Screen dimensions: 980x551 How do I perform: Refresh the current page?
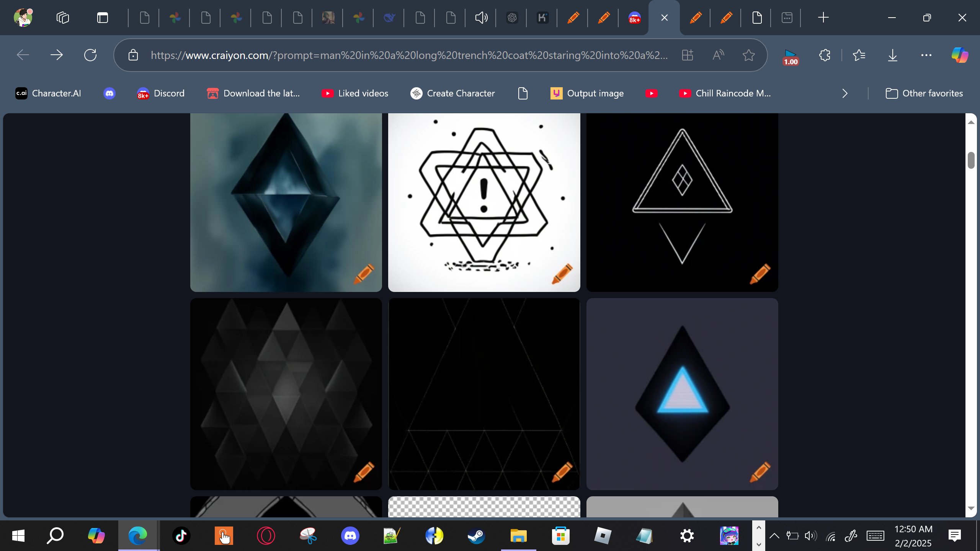tap(90, 55)
